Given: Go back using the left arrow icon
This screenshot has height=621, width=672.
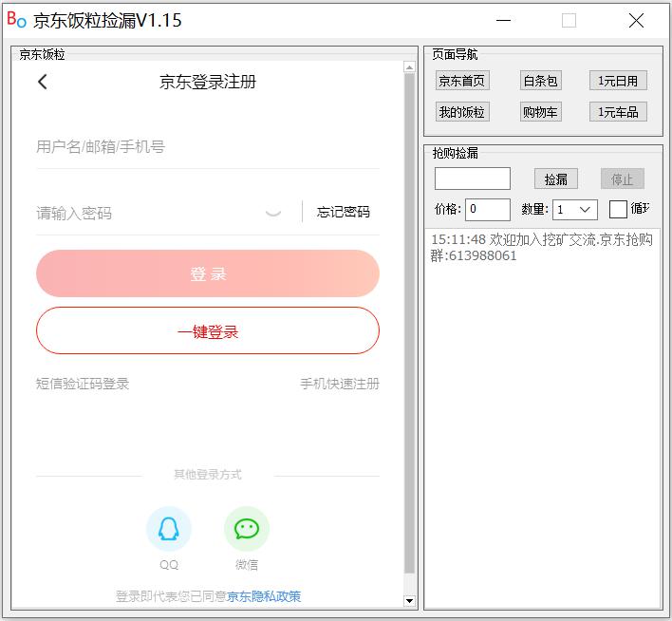Looking at the screenshot, I should pos(42,82).
